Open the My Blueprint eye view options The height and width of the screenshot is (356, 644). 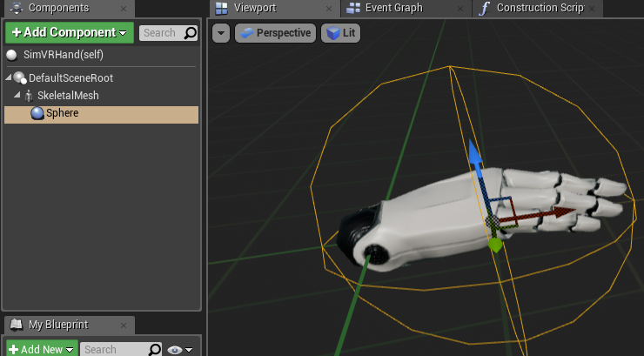(180, 350)
